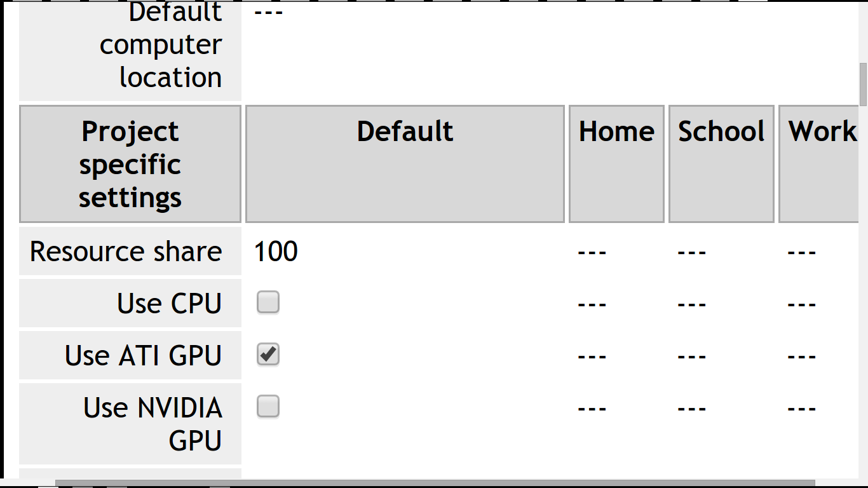868x488 pixels.
Task: Click the Use ATI GPU row label
Action: (x=142, y=355)
